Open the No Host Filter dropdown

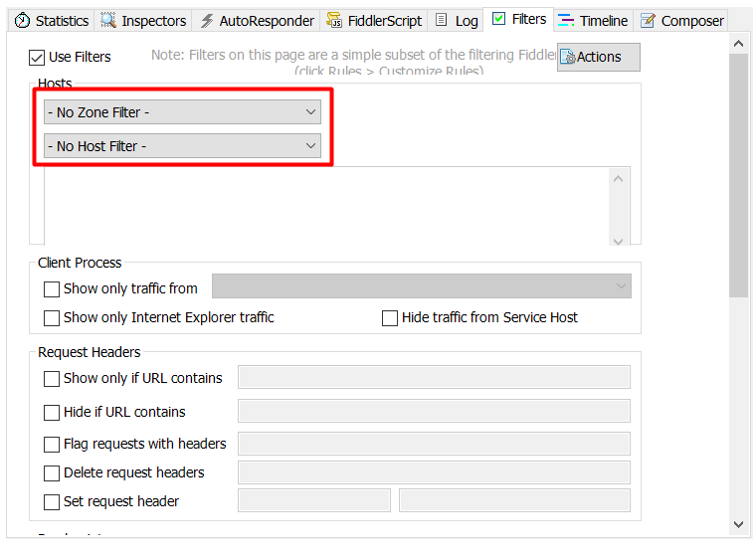(x=182, y=145)
